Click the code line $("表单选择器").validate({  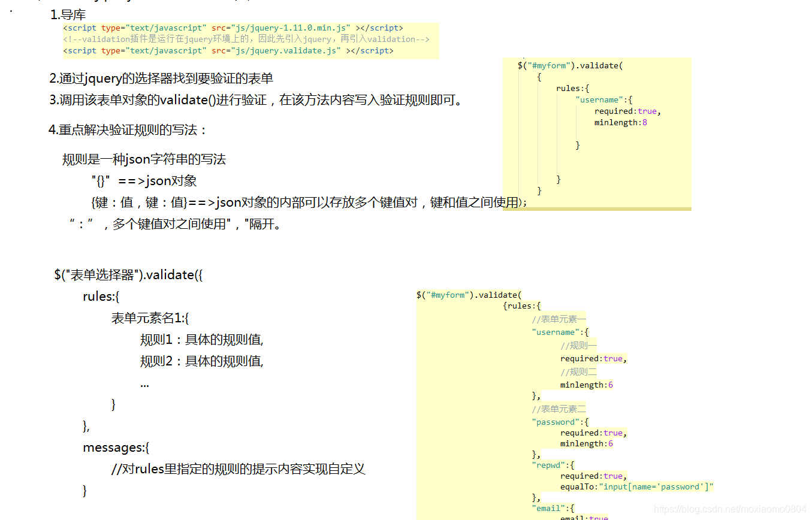tap(129, 275)
